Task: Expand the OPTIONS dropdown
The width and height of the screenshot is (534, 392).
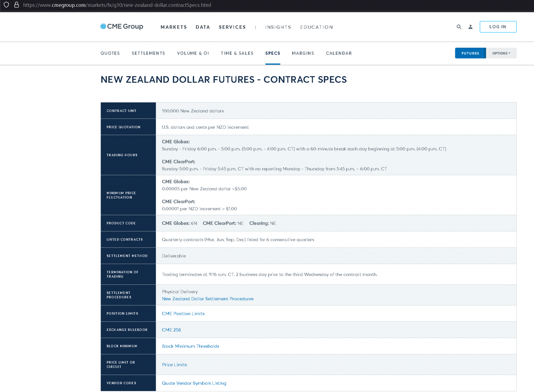Action: tap(501, 53)
